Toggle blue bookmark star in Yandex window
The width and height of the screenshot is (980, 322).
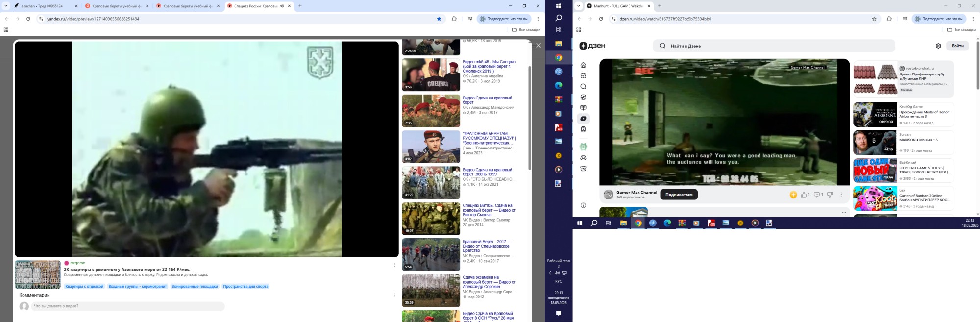tap(439, 19)
